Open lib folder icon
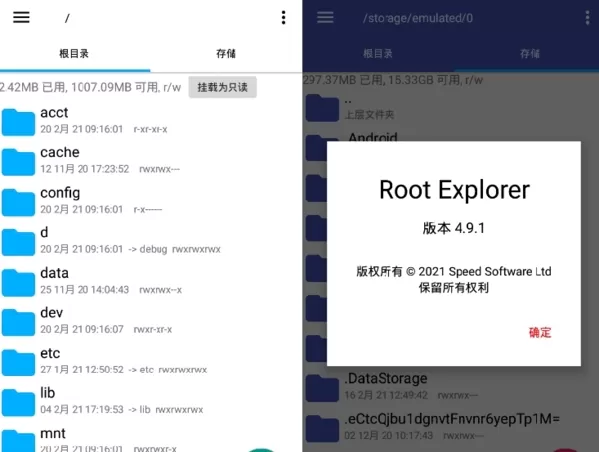599x452 pixels. 18,403
